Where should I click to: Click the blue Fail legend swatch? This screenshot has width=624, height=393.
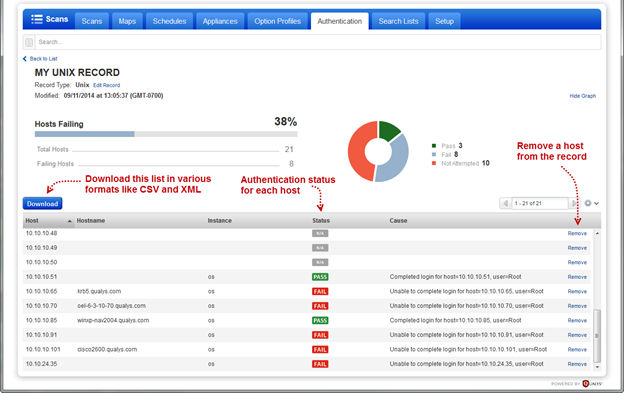tap(434, 154)
